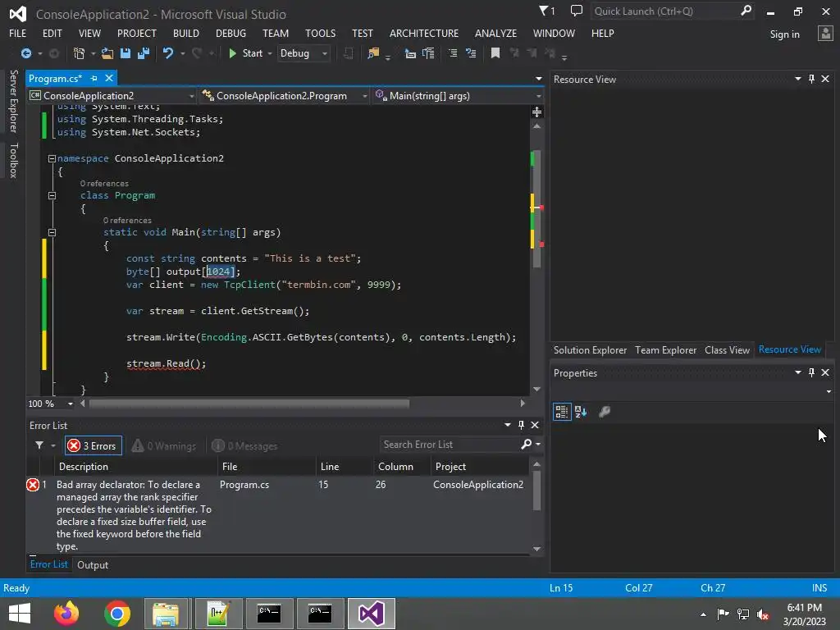Screen dimensions: 840x630
Task: Sort errors by Line column header
Action: [x=345, y=467]
